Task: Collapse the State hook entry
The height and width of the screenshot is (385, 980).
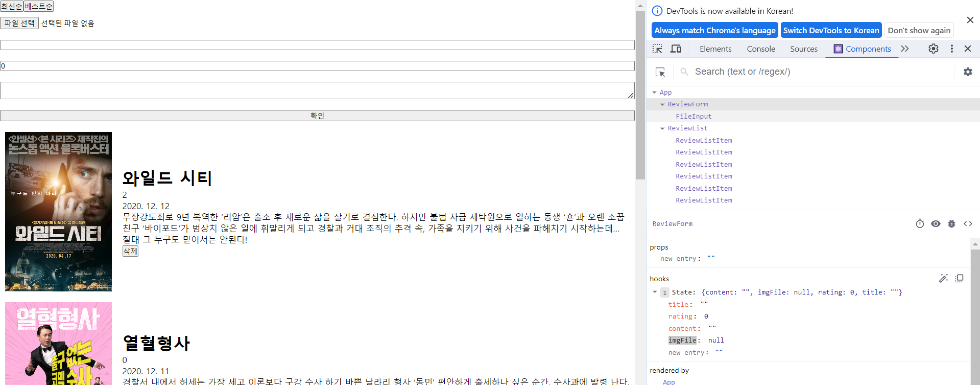Action: click(655, 292)
